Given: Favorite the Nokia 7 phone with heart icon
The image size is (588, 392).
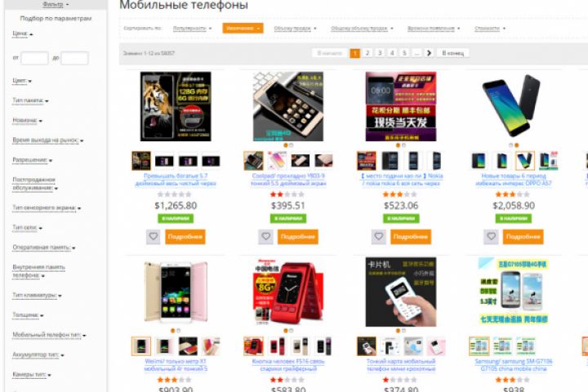Looking at the screenshot, I should tap(379, 237).
